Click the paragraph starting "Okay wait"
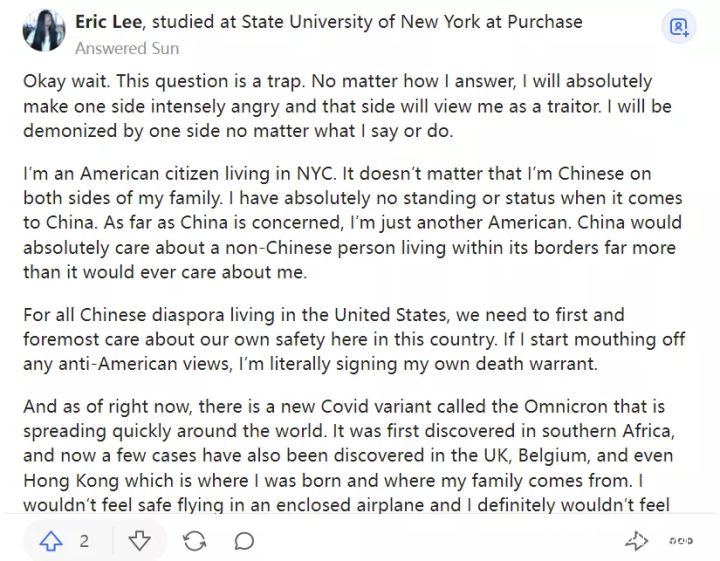This screenshot has width=720, height=561. click(340, 104)
